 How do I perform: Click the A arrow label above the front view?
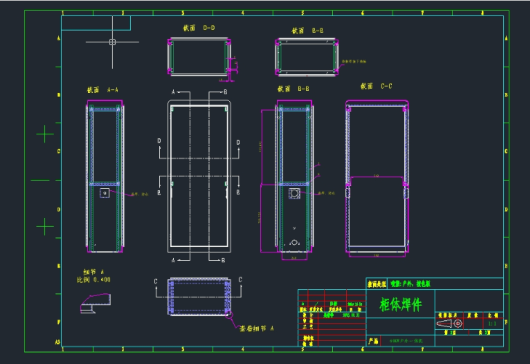[173, 92]
